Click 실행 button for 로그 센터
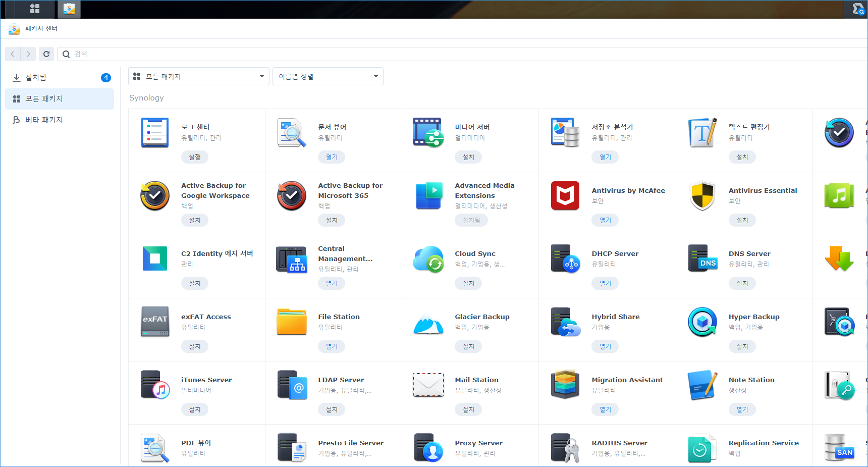This screenshot has width=868, height=467. point(195,157)
